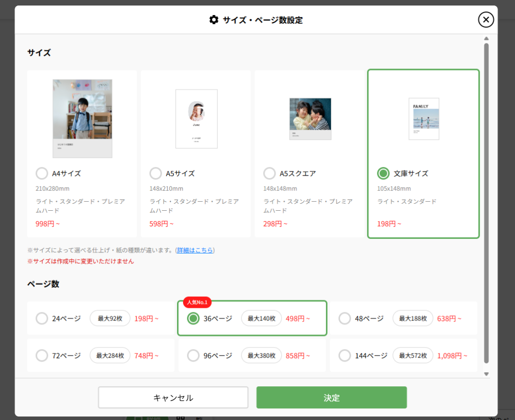Click the scrollbar down arrow in dialog
The width and height of the screenshot is (515, 420).
point(486,374)
